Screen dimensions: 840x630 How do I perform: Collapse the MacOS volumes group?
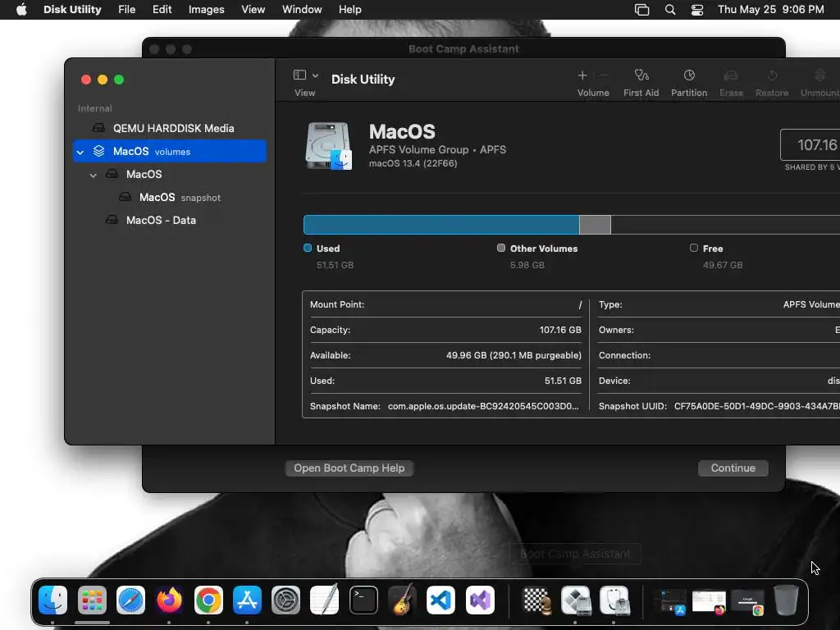tap(80, 152)
